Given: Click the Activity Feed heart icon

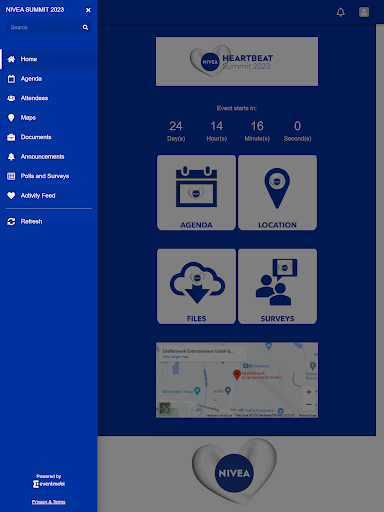Looking at the screenshot, I should point(11,196).
